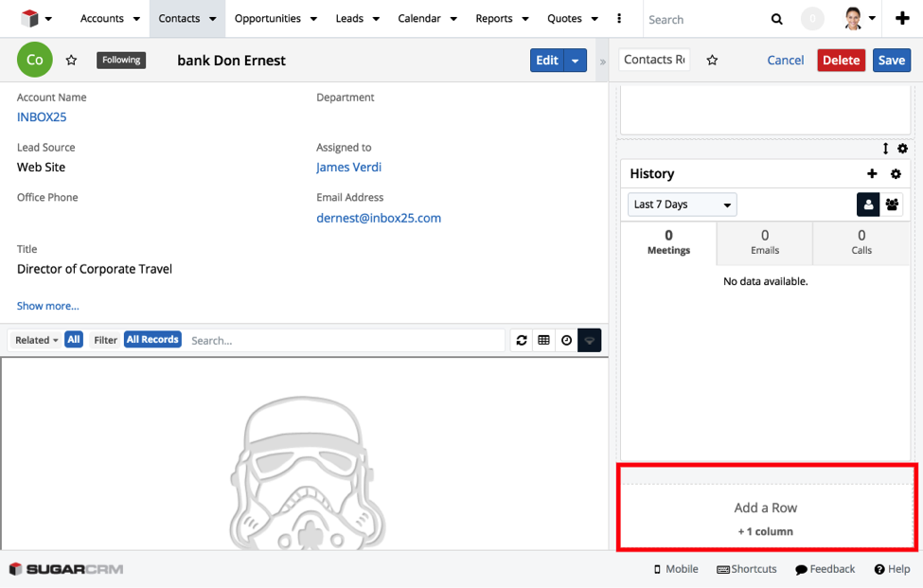923x588 pixels.
Task: Expand the Leads dropdown arrow
Action: pos(376,19)
